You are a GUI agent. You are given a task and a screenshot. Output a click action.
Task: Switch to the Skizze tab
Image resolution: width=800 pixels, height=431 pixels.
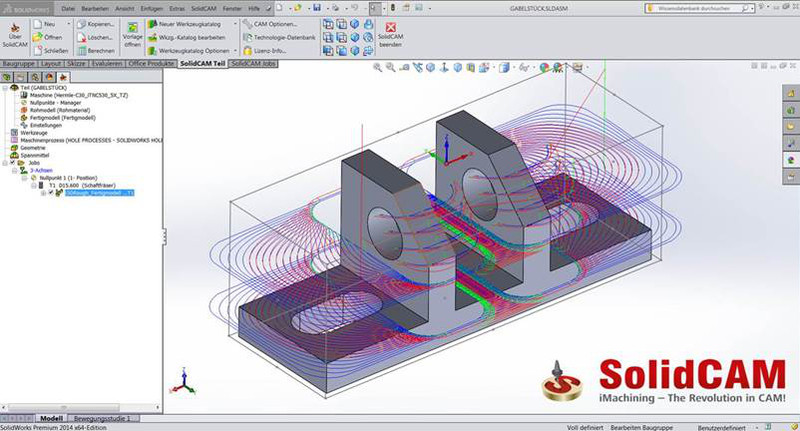[x=77, y=64]
